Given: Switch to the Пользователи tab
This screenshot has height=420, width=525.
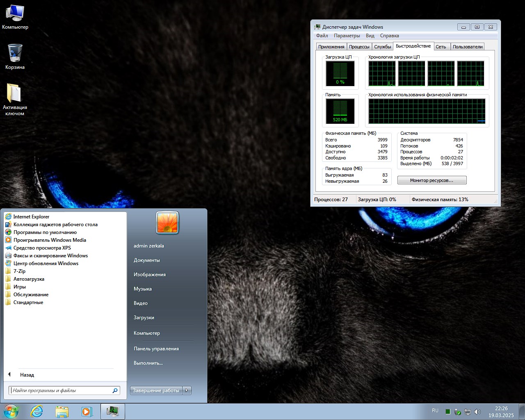Looking at the screenshot, I should point(468,47).
